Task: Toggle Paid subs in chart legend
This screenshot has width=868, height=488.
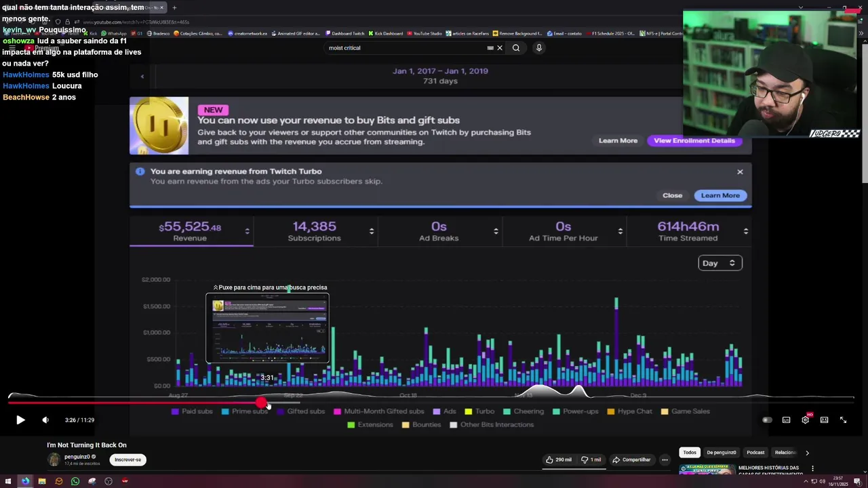Action: pyautogui.click(x=192, y=411)
